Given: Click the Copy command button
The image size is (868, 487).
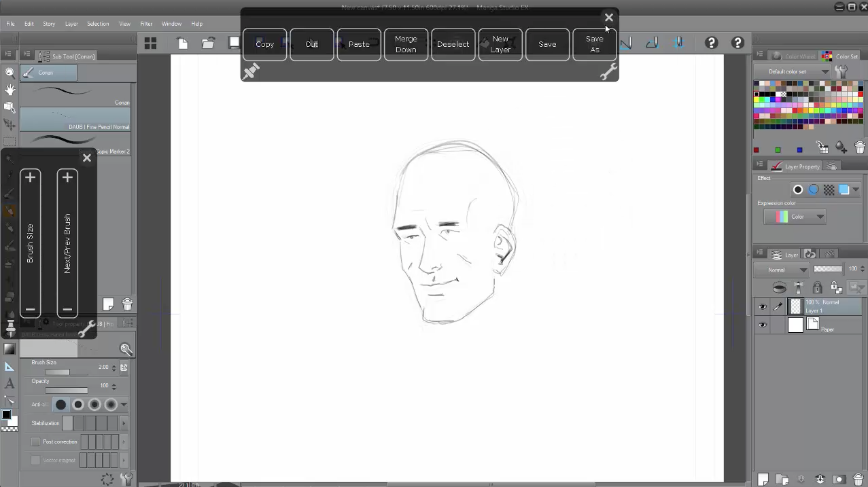Looking at the screenshot, I should pyautogui.click(x=264, y=44).
